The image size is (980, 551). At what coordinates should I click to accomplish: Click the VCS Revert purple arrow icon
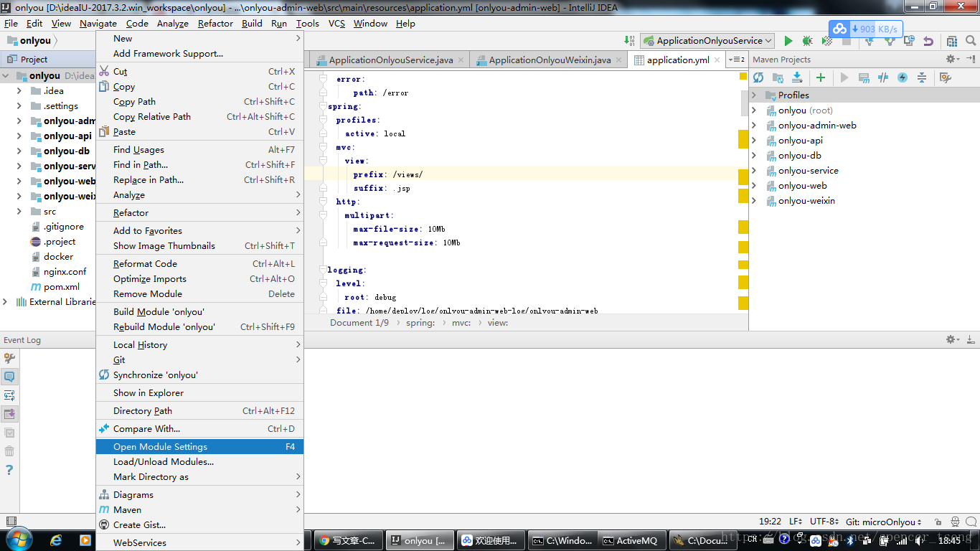(928, 41)
